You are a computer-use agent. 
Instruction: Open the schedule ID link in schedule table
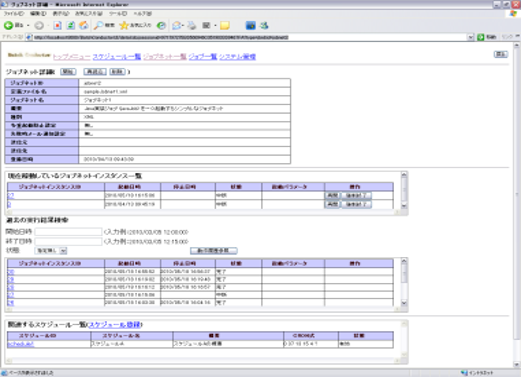[21, 344]
